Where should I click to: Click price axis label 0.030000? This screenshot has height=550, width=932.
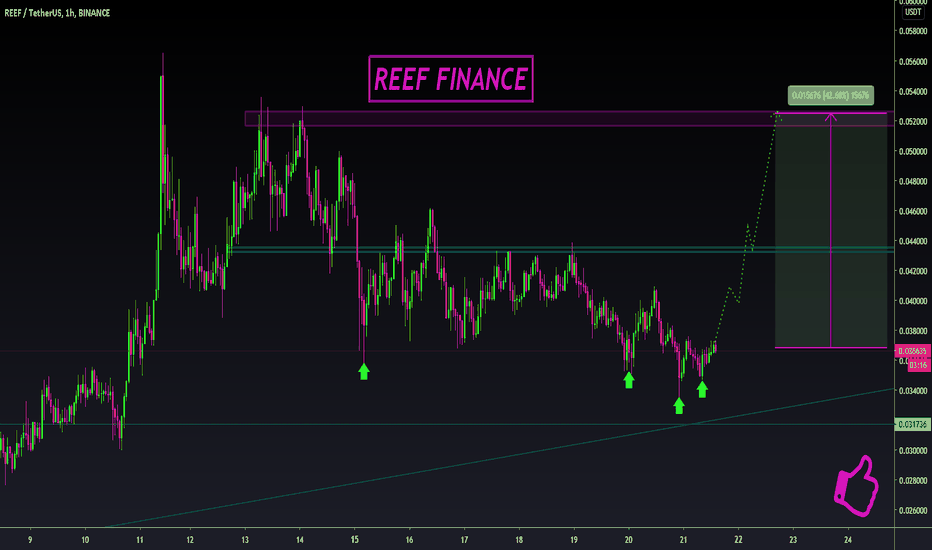[913, 450]
